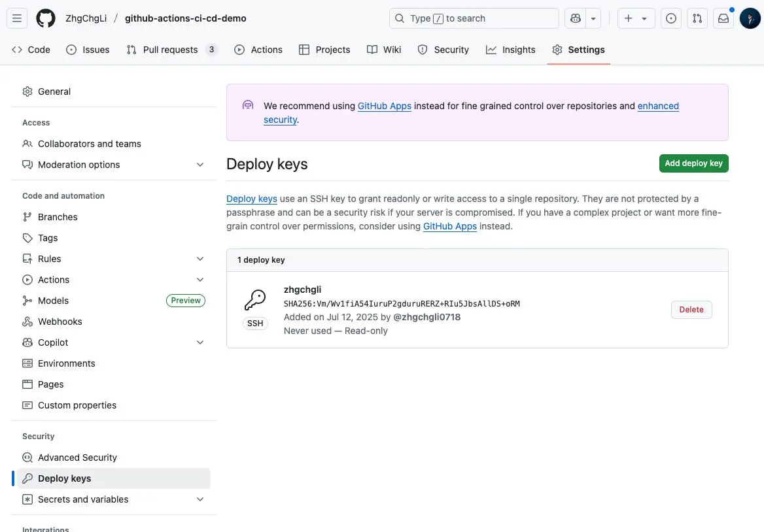Click the Add deploy key button
The height and width of the screenshot is (532, 764).
pos(693,163)
